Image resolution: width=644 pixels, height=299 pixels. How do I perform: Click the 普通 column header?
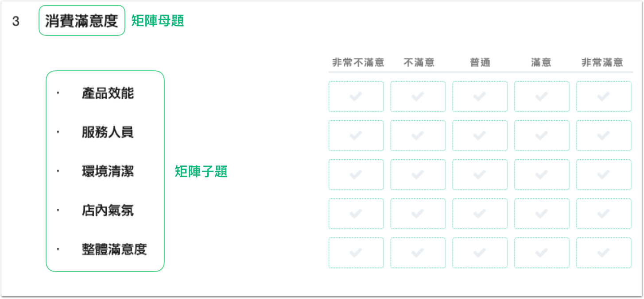point(480,63)
